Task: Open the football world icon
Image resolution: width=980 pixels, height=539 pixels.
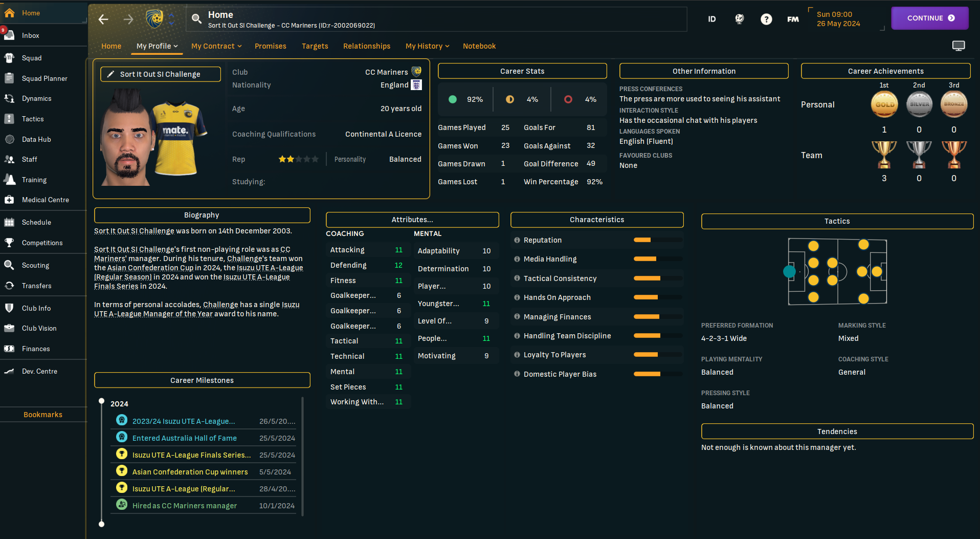Action: coord(739,19)
